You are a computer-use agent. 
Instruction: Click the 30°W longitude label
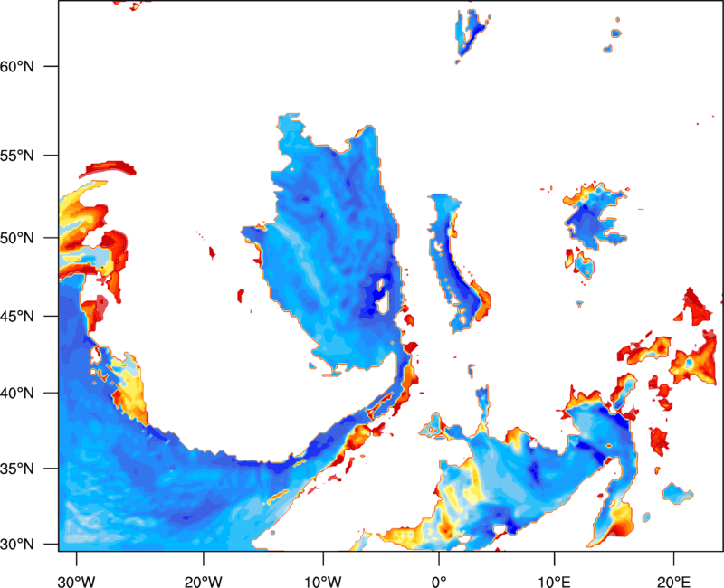click(x=76, y=582)
